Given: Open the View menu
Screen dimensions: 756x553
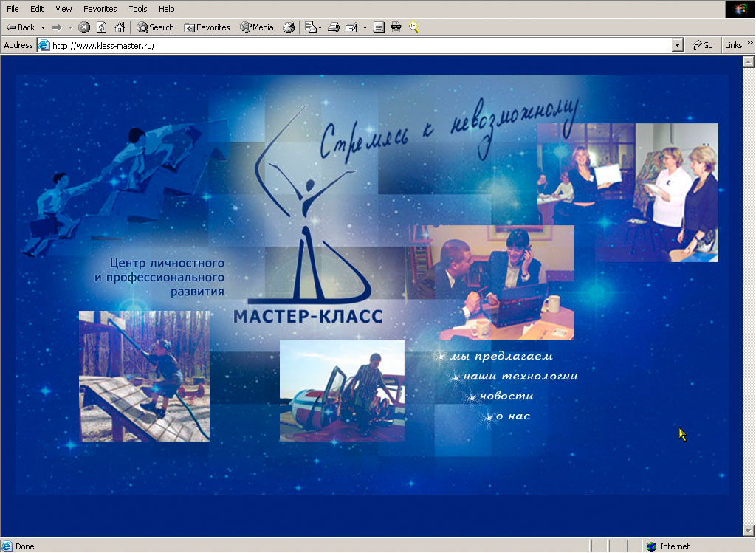Looking at the screenshot, I should [x=63, y=9].
